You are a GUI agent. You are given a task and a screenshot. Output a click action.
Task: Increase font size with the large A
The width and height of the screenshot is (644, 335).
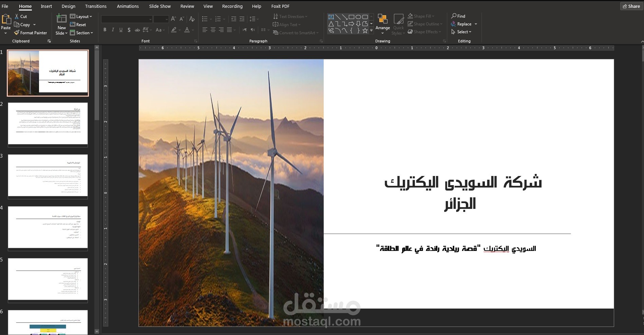[173, 19]
